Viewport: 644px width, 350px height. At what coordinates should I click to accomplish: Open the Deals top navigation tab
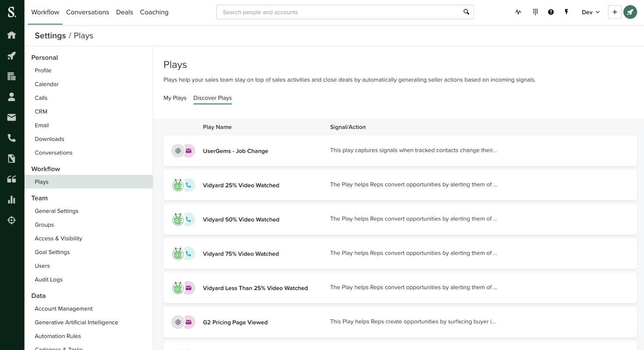tap(124, 12)
